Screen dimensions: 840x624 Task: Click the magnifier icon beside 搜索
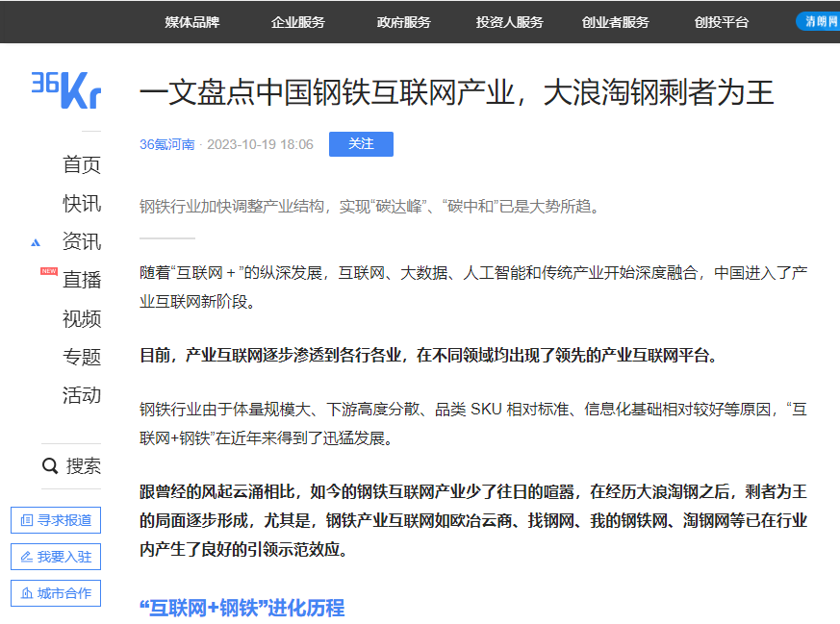click(x=50, y=465)
